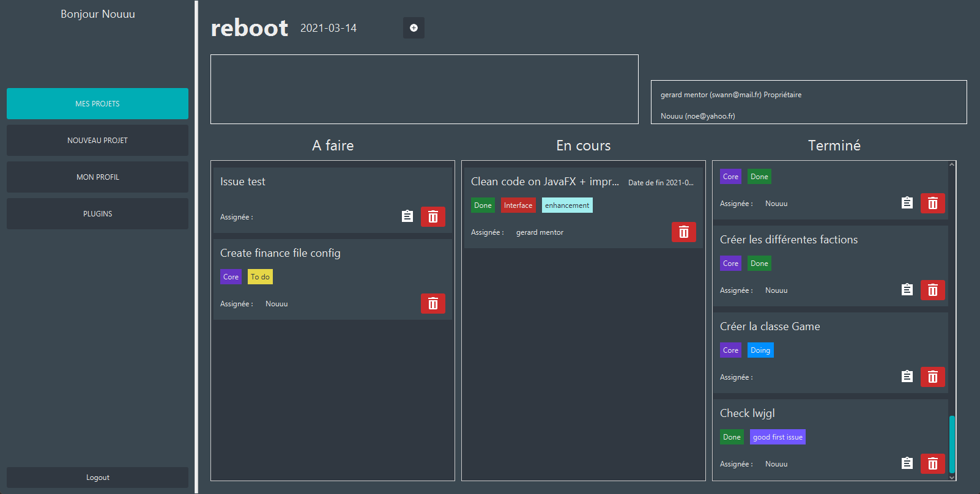Click the add (plus) icon next to project date

pos(414,28)
